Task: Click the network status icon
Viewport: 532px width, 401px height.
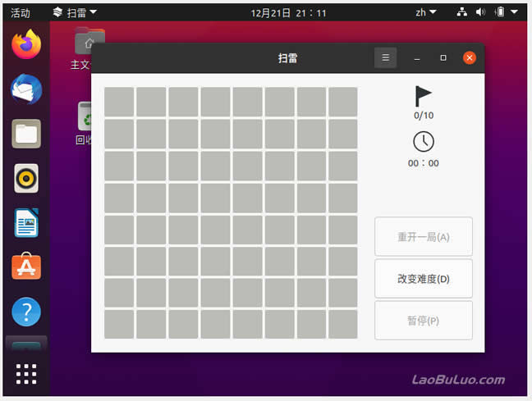Action: [x=461, y=12]
